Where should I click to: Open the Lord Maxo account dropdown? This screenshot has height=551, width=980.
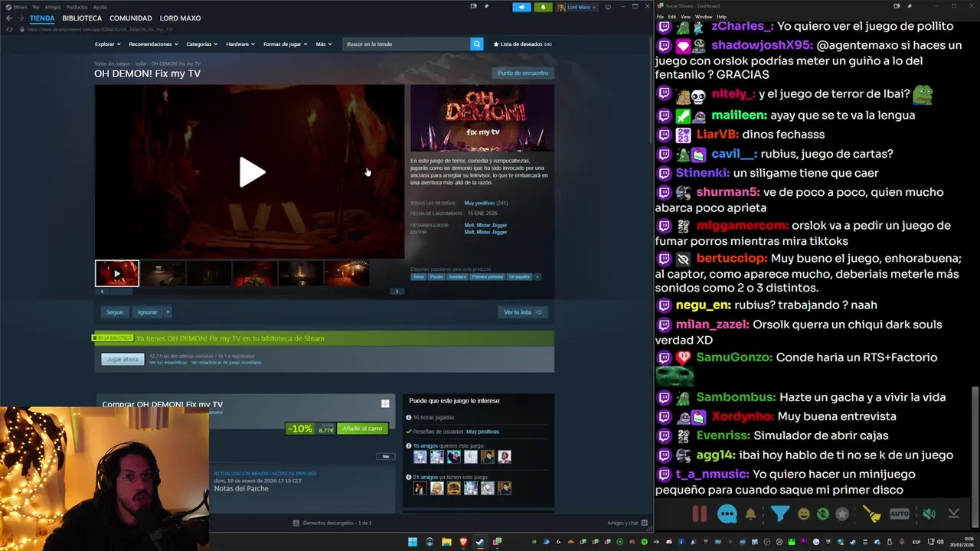pyautogui.click(x=577, y=7)
